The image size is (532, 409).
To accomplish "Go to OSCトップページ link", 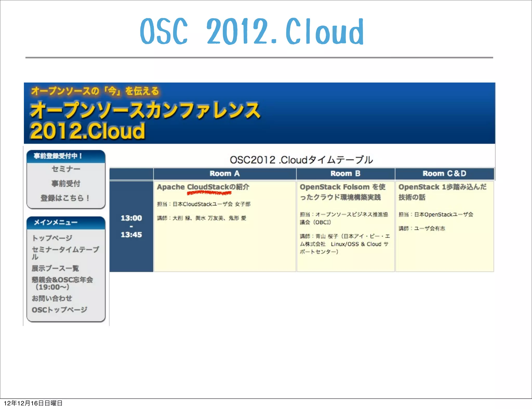I will [x=59, y=310].
